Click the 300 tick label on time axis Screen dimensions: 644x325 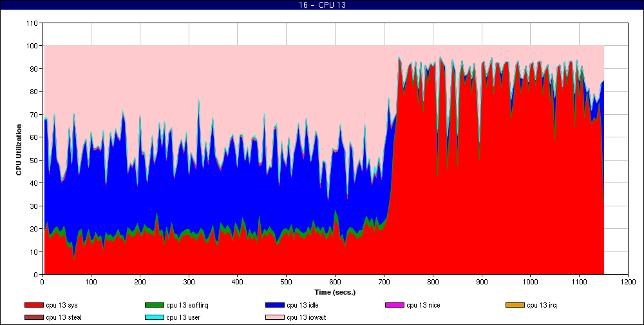click(x=189, y=282)
